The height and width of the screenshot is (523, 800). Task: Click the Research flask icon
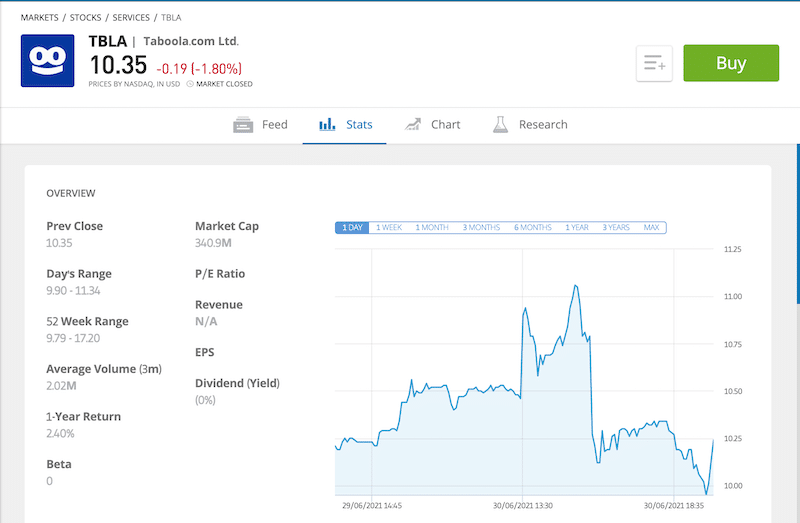[501, 124]
